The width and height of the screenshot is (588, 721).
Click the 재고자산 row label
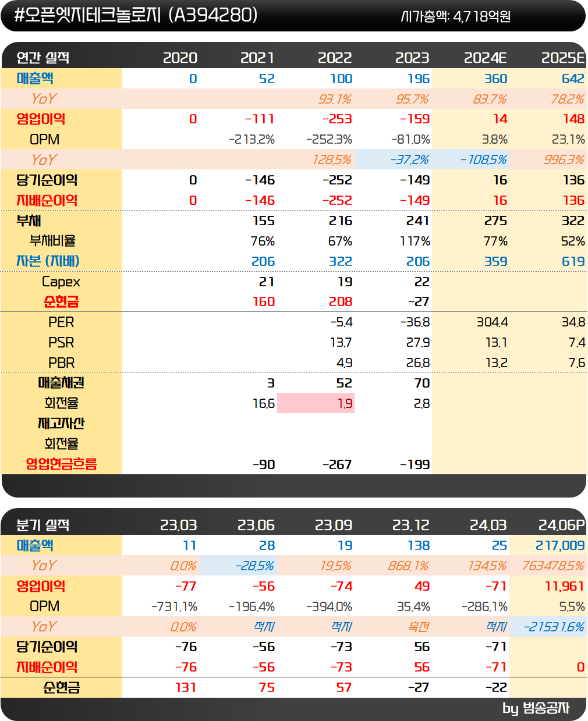[x=61, y=423]
